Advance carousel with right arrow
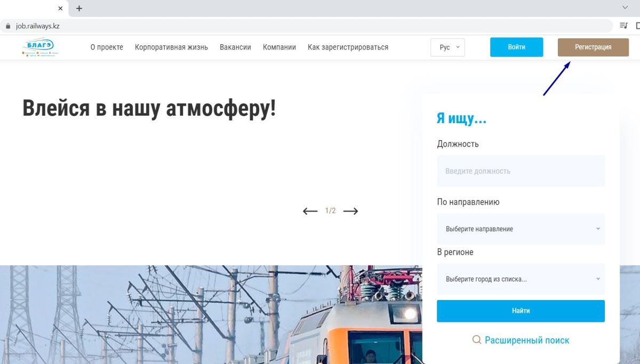This screenshot has width=640, height=364. 350,211
